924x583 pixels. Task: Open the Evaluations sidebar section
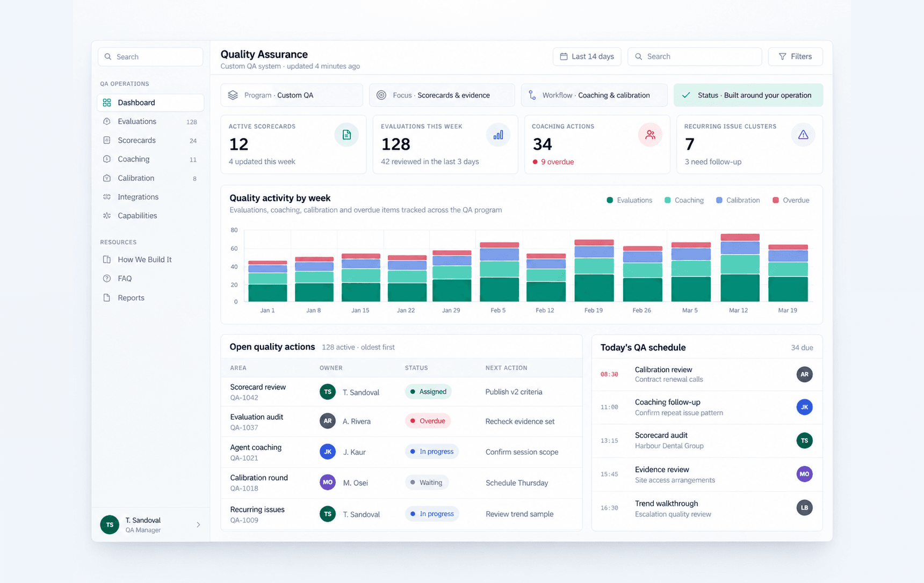150,122
